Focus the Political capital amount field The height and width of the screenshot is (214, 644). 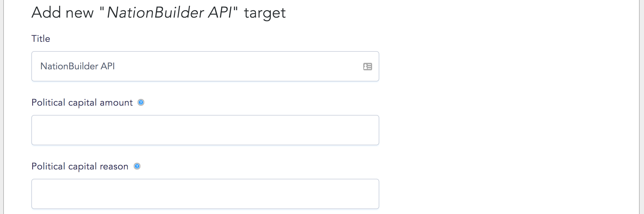click(x=205, y=130)
